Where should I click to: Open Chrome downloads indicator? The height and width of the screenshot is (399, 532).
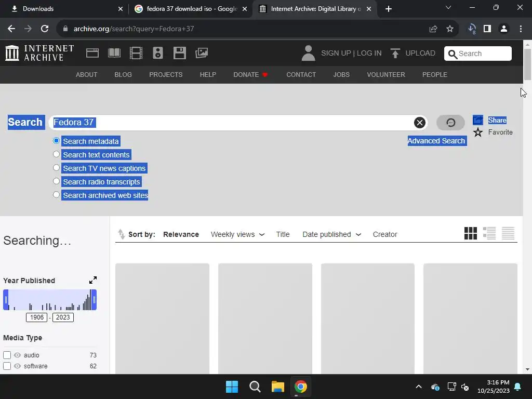coord(472,29)
